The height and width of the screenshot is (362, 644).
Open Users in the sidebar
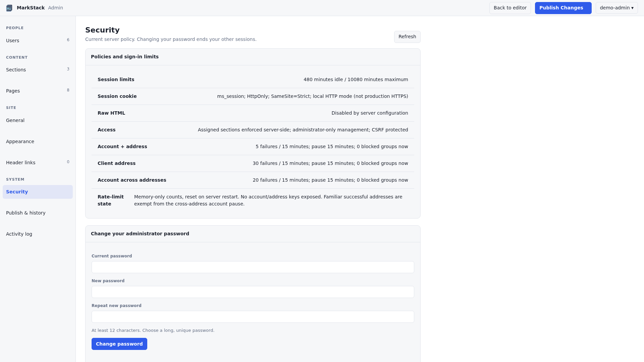click(38, 41)
